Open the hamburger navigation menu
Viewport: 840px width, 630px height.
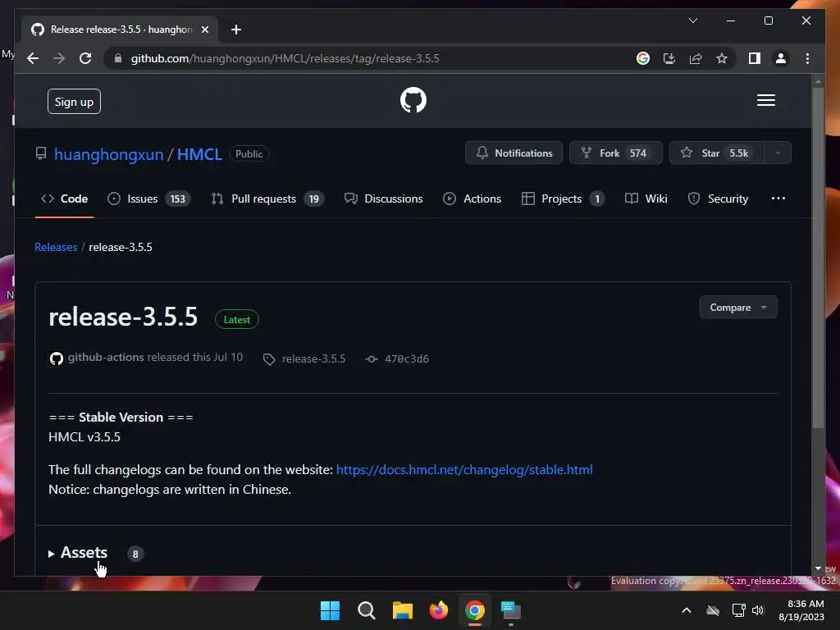point(765,100)
